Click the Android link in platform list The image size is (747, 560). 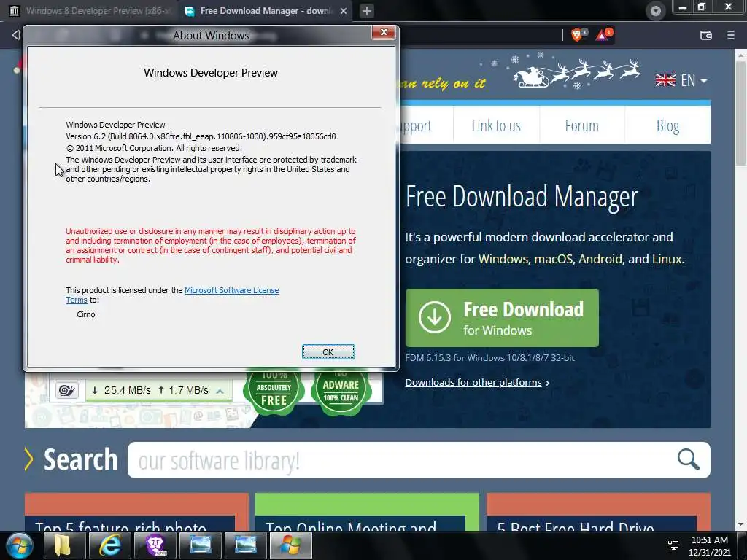coord(600,259)
